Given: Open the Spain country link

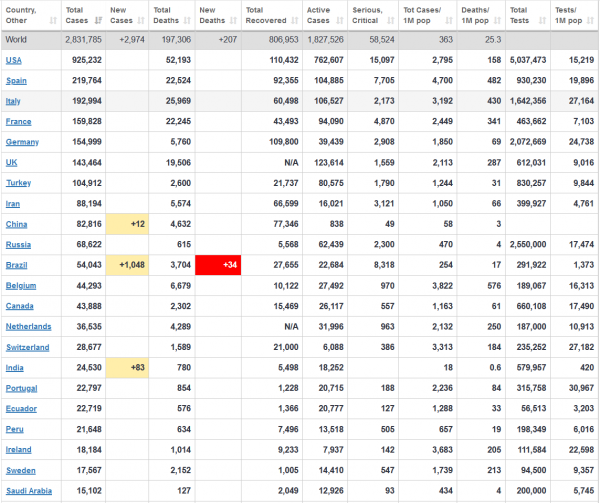Looking at the screenshot, I should (x=16, y=81).
